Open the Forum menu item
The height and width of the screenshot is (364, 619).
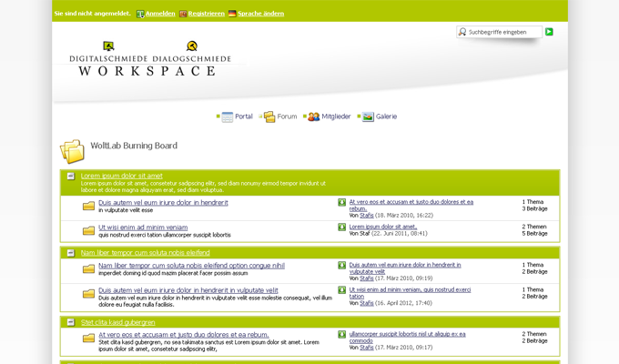point(287,116)
